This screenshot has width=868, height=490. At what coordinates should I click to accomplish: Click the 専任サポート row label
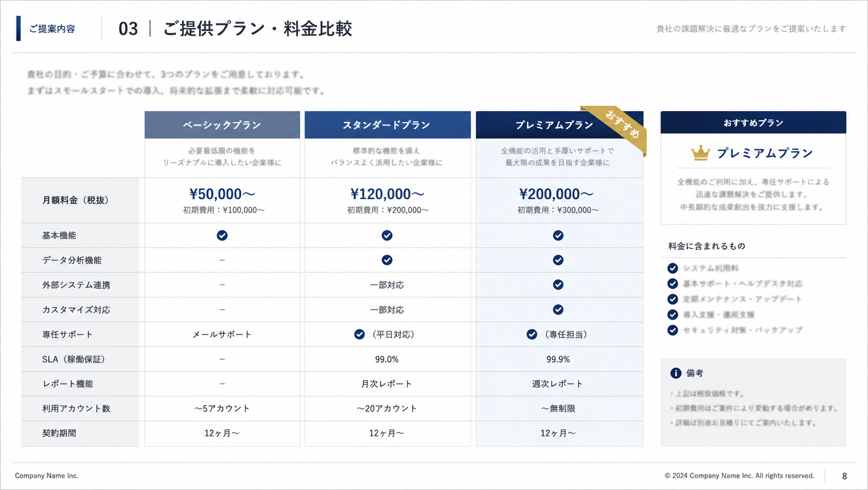coord(68,334)
